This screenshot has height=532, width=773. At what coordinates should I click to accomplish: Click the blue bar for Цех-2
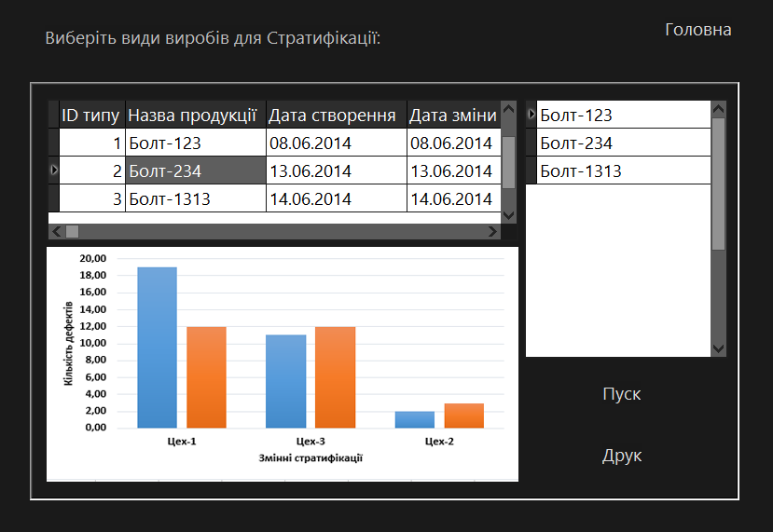tap(415, 419)
